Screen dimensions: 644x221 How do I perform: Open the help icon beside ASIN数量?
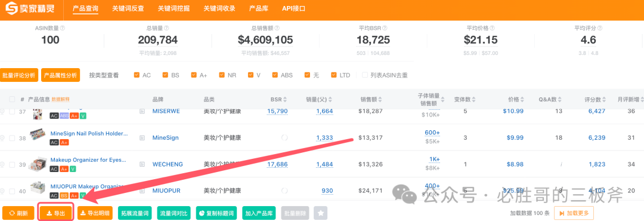point(63,29)
